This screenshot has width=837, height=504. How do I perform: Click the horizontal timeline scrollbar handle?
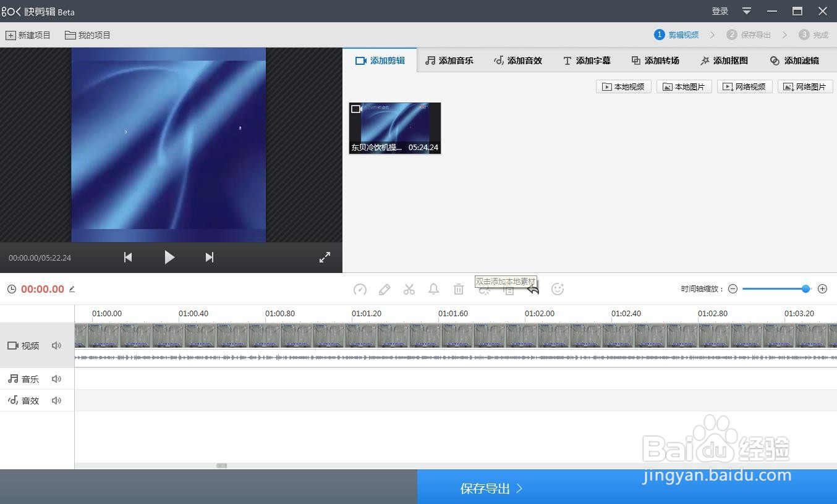coord(221,466)
